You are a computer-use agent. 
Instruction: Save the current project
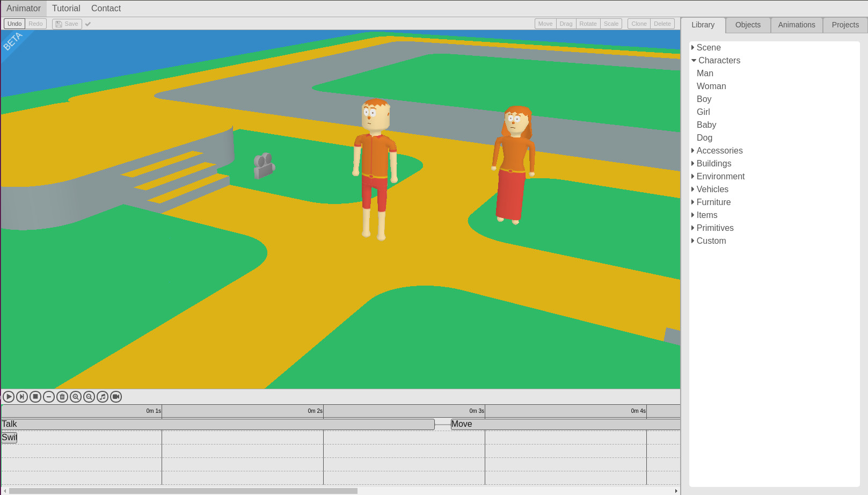[67, 24]
